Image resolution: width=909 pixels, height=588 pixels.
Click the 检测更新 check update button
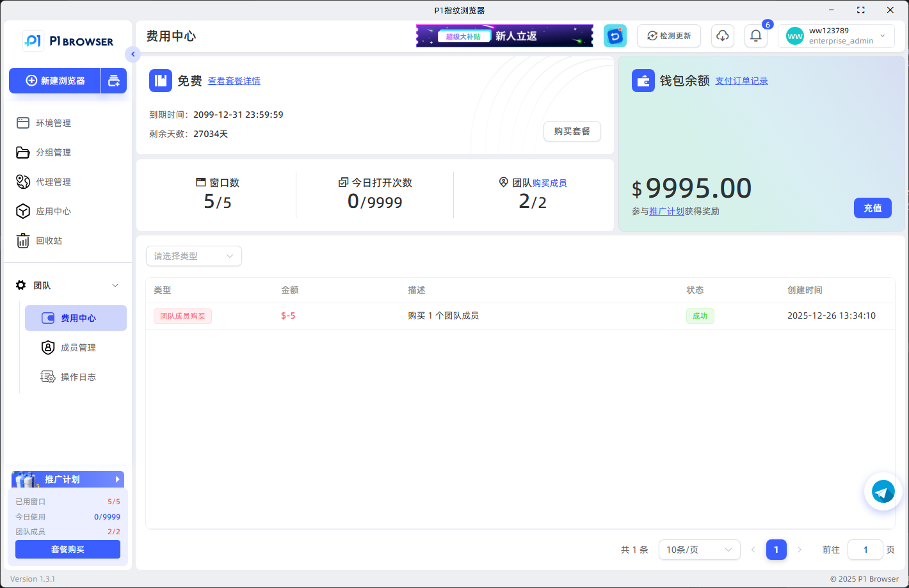pyautogui.click(x=668, y=36)
